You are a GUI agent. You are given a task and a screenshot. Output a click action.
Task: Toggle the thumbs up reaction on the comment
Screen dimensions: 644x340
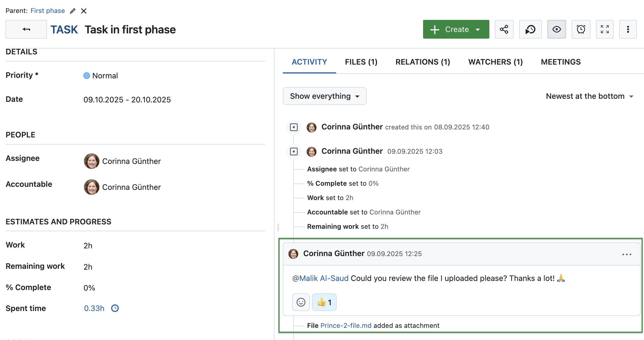pos(324,302)
